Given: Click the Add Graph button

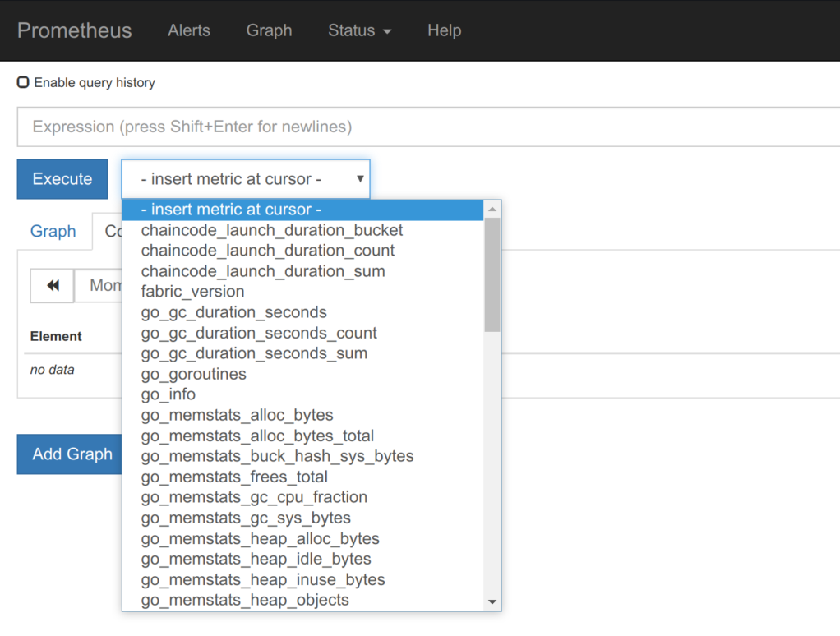Looking at the screenshot, I should (x=72, y=454).
